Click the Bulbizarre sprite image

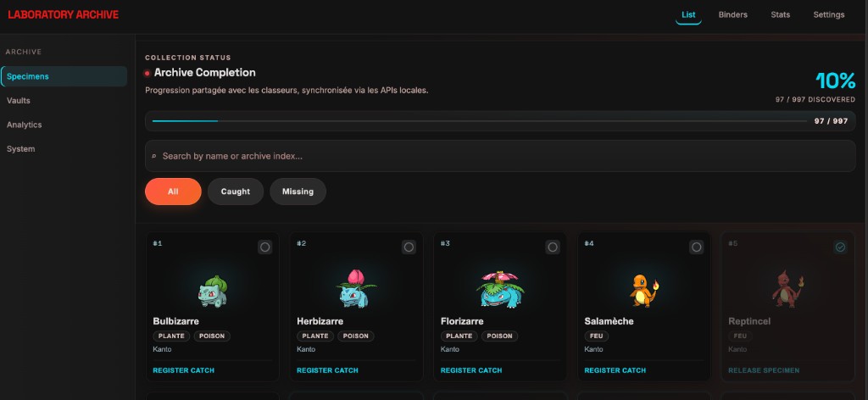point(213,292)
